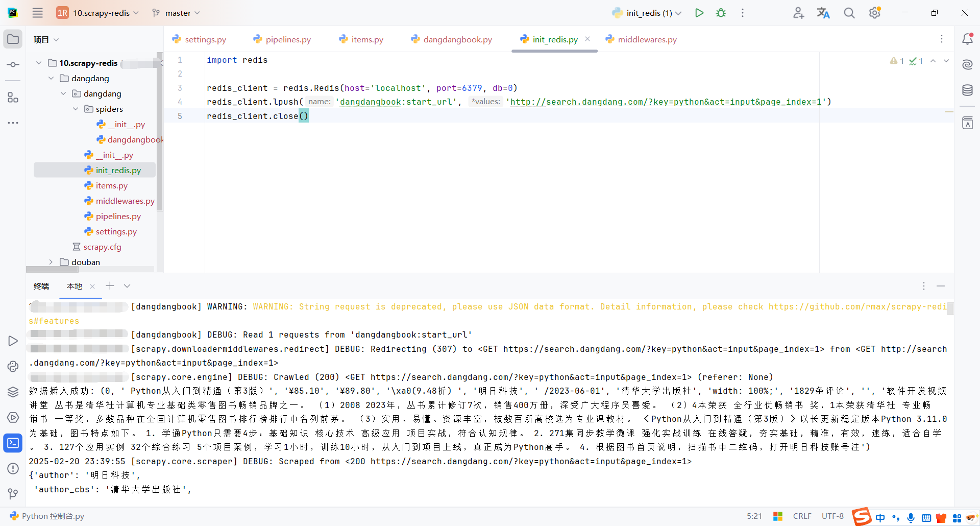
Task: Open the Database tool window
Action: [967, 90]
